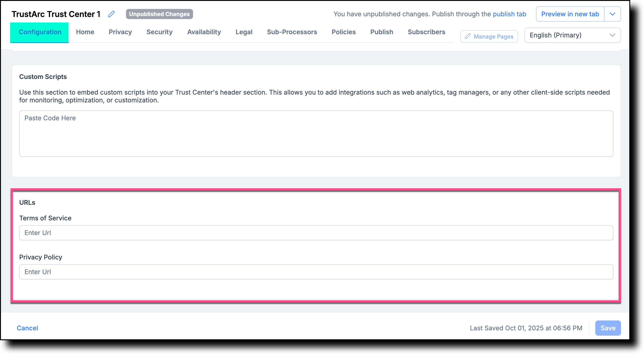Screen dimensions: 644x354
Task: Open the Home tab
Action: [85, 32]
